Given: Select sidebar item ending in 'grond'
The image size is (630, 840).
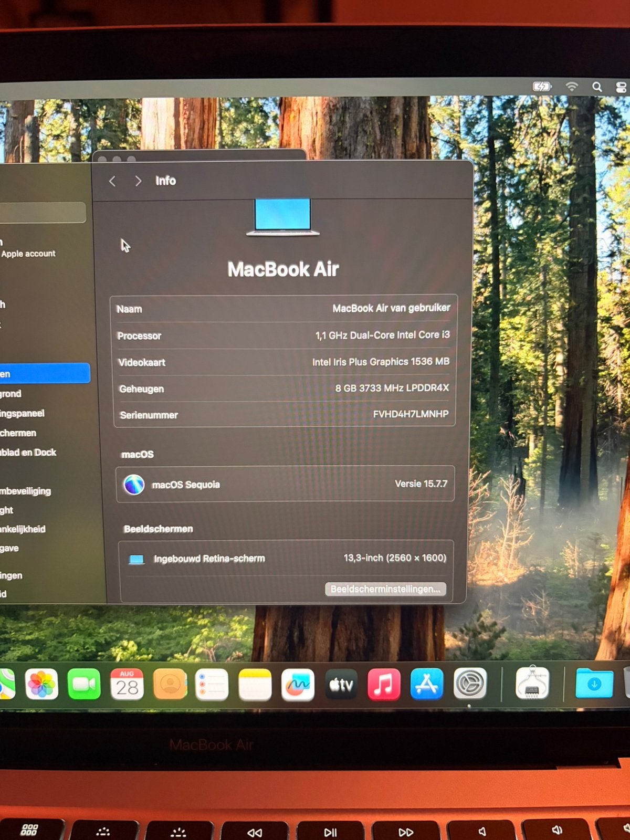Looking at the screenshot, I should coord(10,394).
